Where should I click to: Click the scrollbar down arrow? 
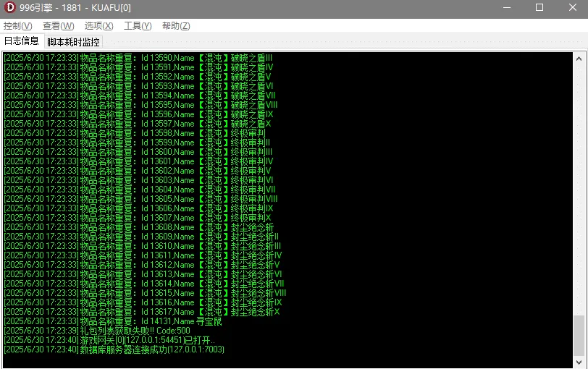click(x=579, y=362)
